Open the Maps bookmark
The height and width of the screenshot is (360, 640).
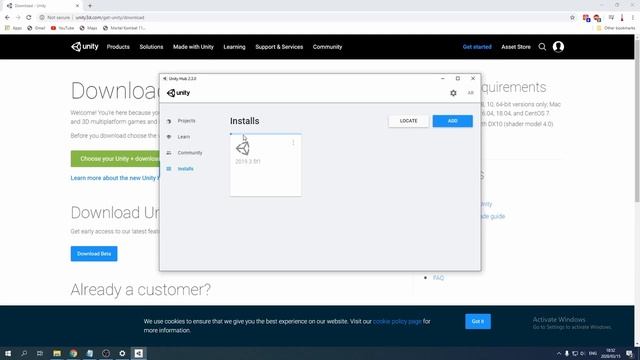pyautogui.click(x=89, y=28)
